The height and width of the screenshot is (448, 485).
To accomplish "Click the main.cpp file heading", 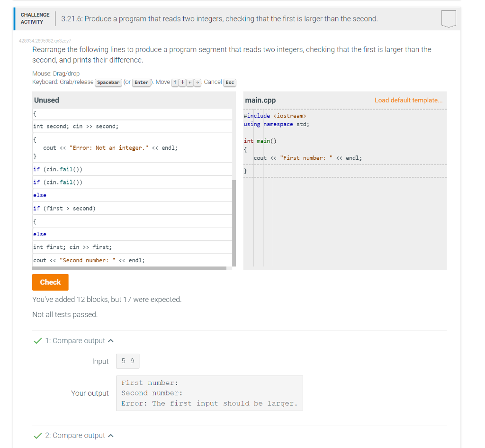I will (x=260, y=101).
